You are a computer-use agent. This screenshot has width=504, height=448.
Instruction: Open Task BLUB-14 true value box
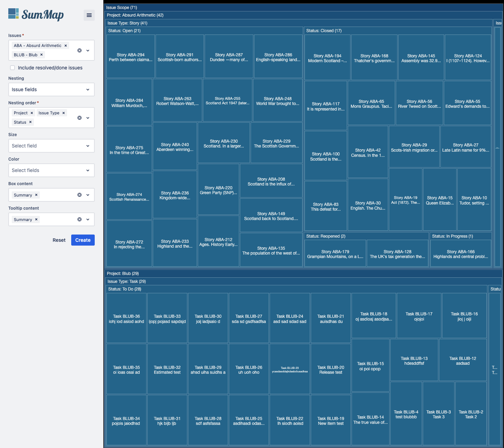click(371, 419)
